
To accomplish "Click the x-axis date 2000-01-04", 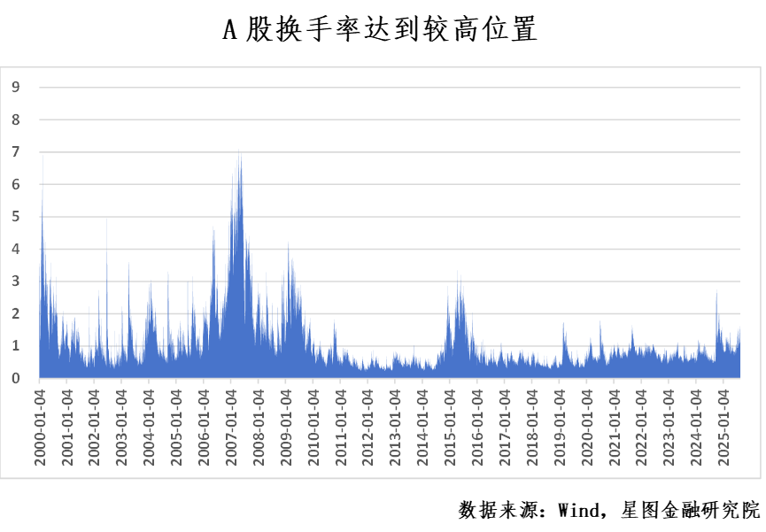I will point(40,428).
